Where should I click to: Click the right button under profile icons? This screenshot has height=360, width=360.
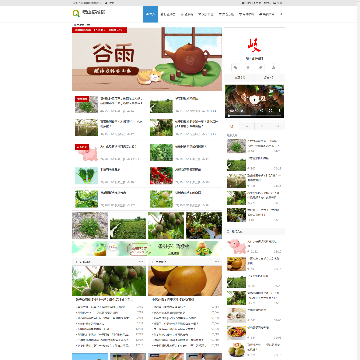point(270,78)
